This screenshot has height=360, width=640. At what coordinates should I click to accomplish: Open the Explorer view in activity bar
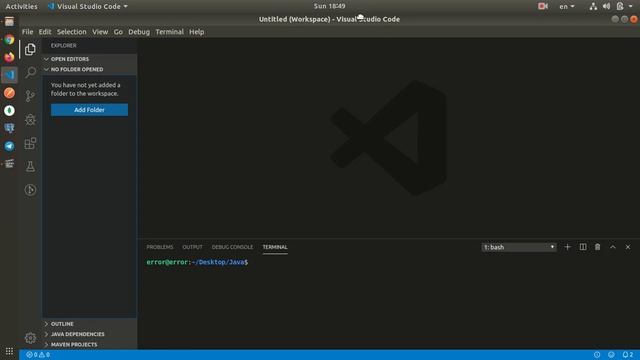[x=30, y=49]
